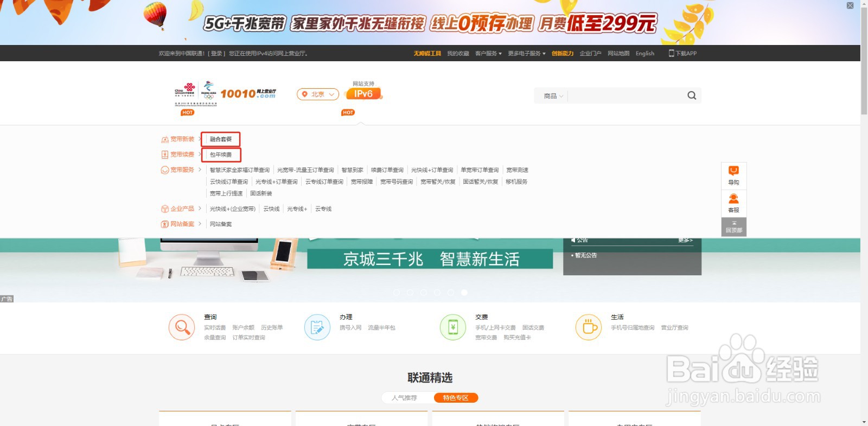Click 更多> in the announcements panel
Image resolution: width=868 pixels, height=426 pixels.
pos(685,240)
